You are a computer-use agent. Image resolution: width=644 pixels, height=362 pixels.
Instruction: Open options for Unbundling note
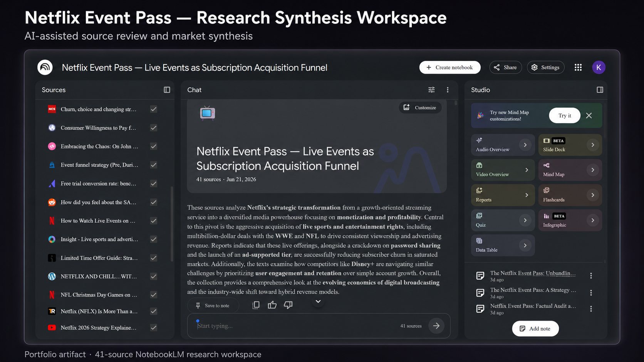point(591,276)
